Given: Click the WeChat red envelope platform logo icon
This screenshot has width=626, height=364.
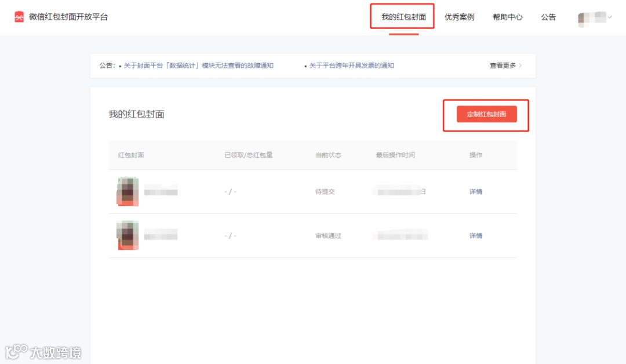Looking at the screenshot, I should point(19,17).
